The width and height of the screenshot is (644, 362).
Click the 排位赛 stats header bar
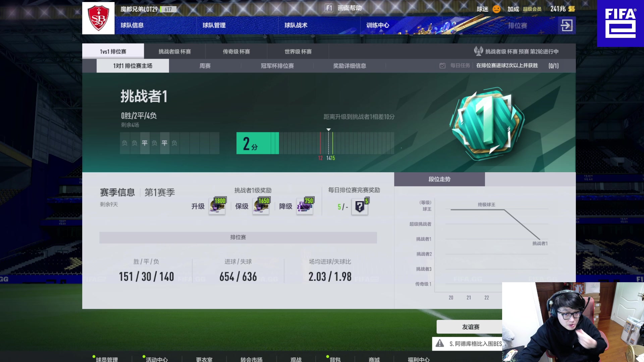pos(238,237)
